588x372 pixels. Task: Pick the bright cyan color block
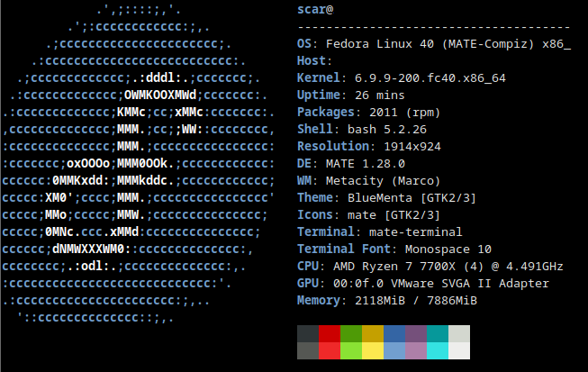[438, 351]
